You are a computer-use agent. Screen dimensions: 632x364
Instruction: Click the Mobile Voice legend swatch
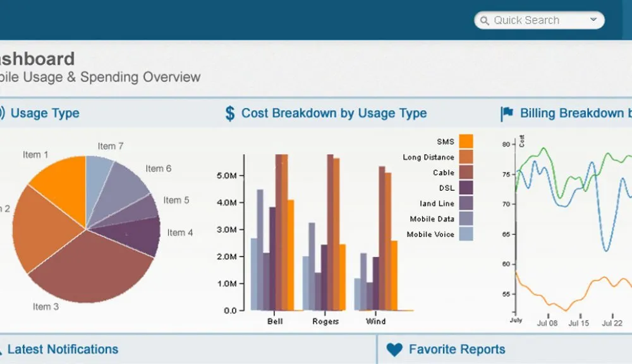[x=466, y=234]
